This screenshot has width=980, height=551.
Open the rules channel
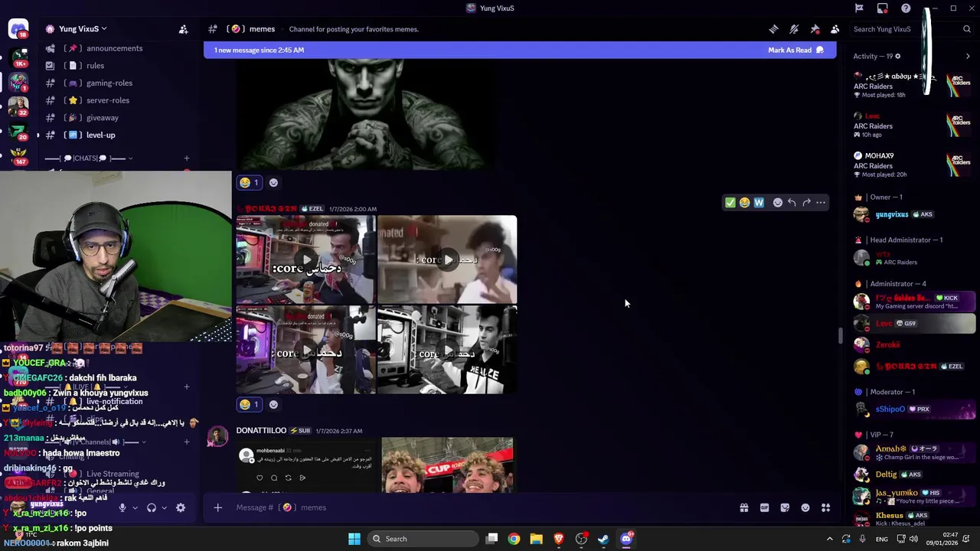(x=115, y=66)
